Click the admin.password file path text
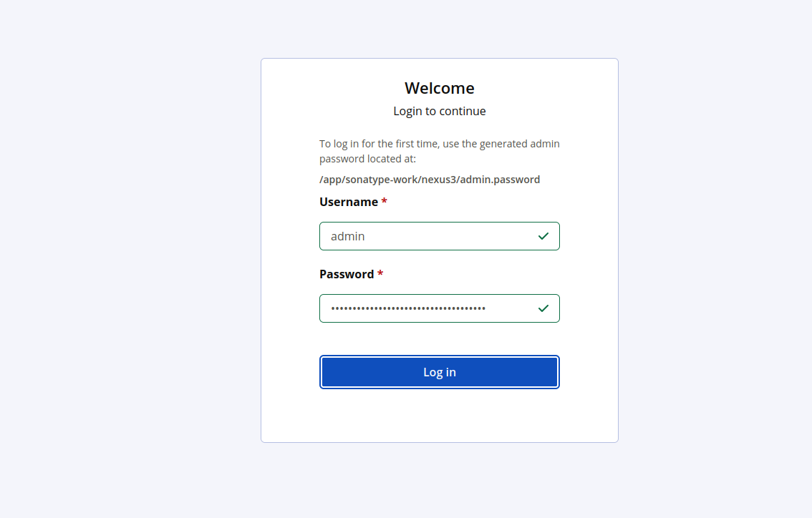812x518 pixels. [x=430, y=180]
